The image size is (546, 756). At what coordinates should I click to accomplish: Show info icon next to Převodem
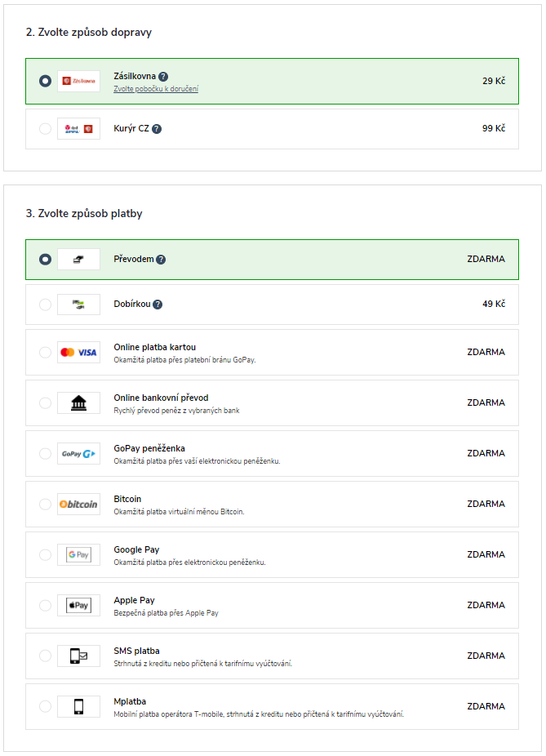(161, 260)
